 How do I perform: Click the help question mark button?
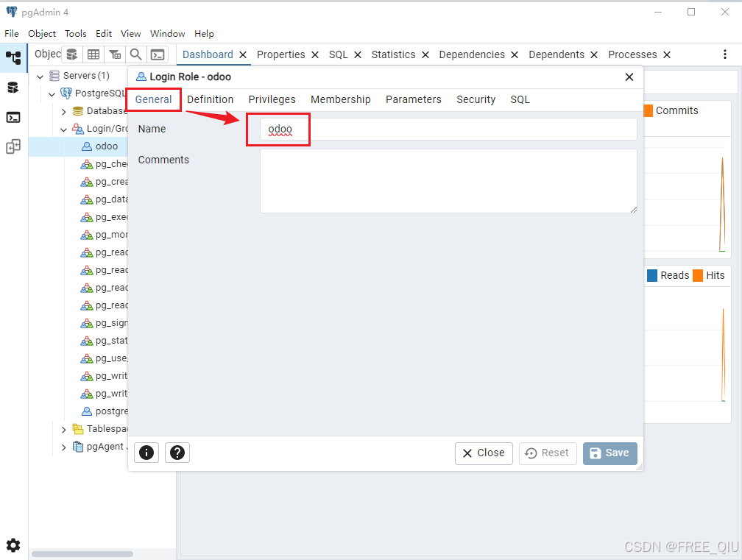click(177, 453)
